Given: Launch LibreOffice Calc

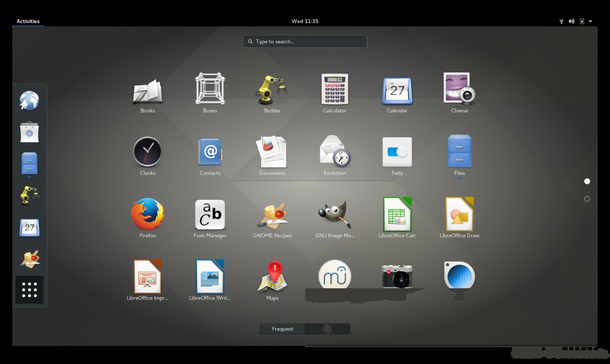Looking at the screenshot, I should pyautogui.click(x=397, y=214).
